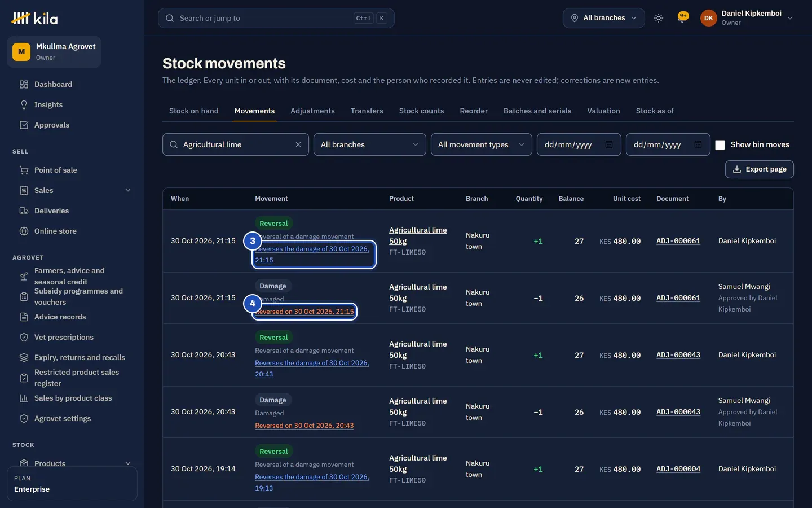Open the All movement types dropdown
Screen dimensions: 812x508
click(481, 144)
